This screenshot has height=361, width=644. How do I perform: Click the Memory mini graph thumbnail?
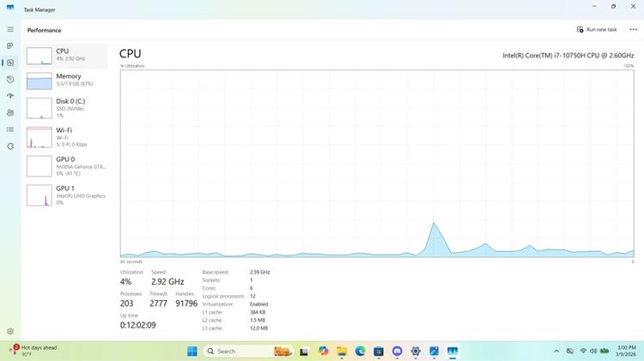(x=39, y=81)
